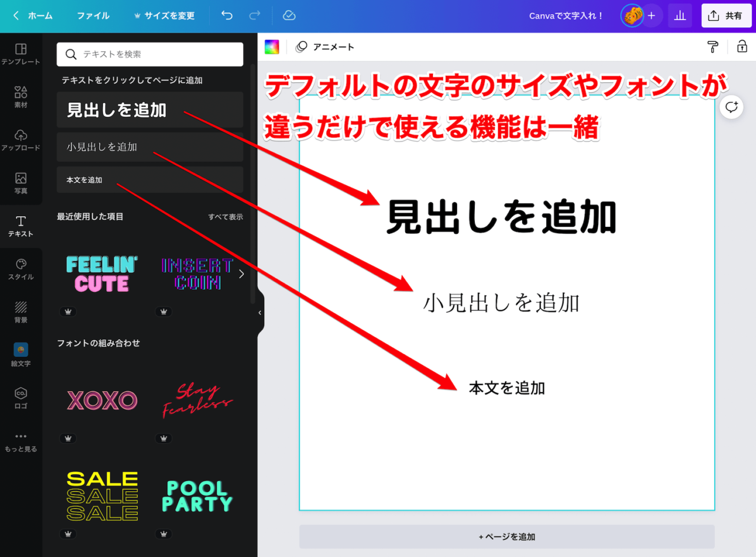This screenshot has width=756, height=557.
Task: Show all recent items with すべて表示
Action: coord(225,217)
